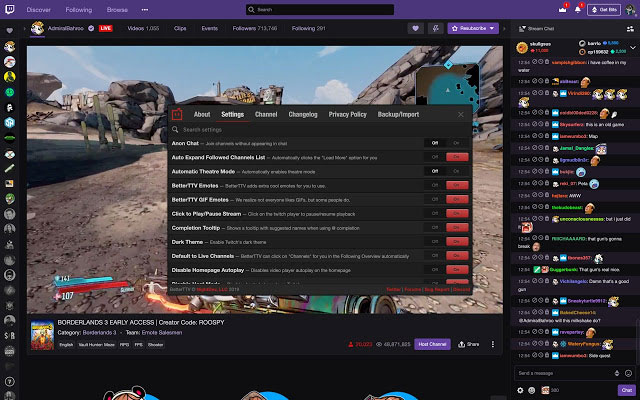Open Discover in top navigation
640x400 pixels.
click(39, 9)
